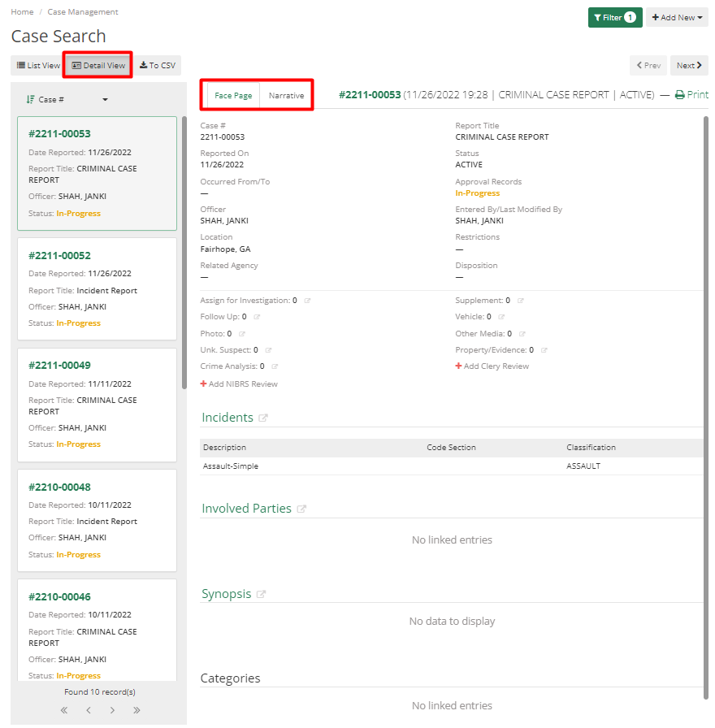Click the edit icon next to Synopsis
Screen dimensions: 715x728
click(x=260, y=594)
